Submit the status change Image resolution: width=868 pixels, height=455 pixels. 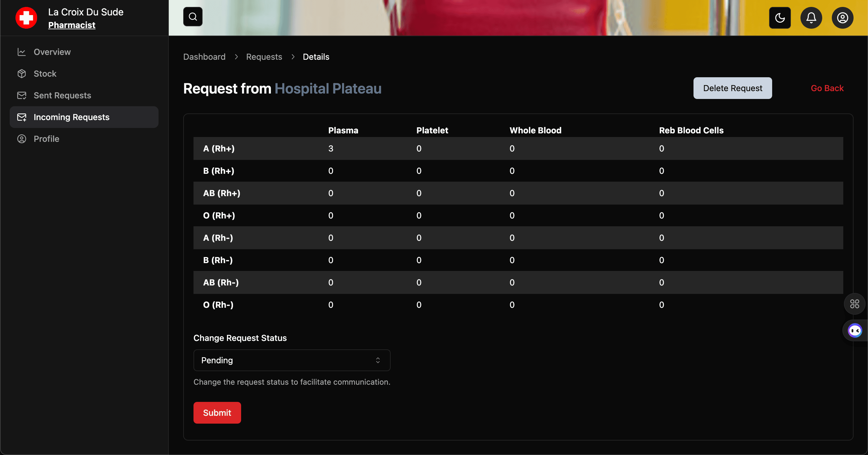click(x=217, y=412)
